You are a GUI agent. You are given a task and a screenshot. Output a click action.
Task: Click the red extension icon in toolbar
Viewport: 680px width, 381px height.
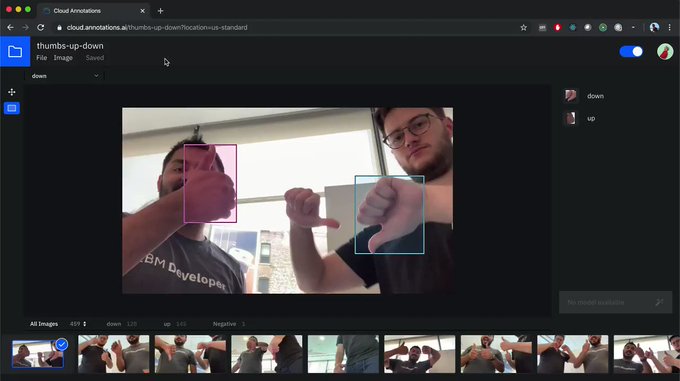(x=557, y=27)
